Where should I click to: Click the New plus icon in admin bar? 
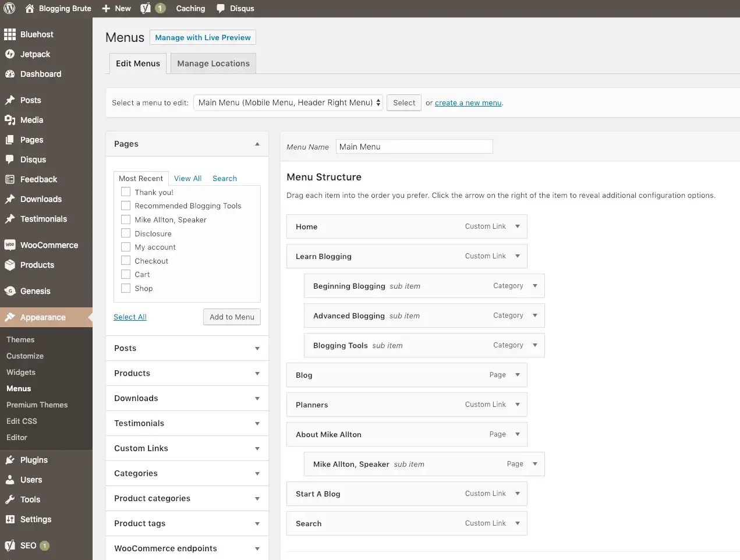click(x=106, y=8)
